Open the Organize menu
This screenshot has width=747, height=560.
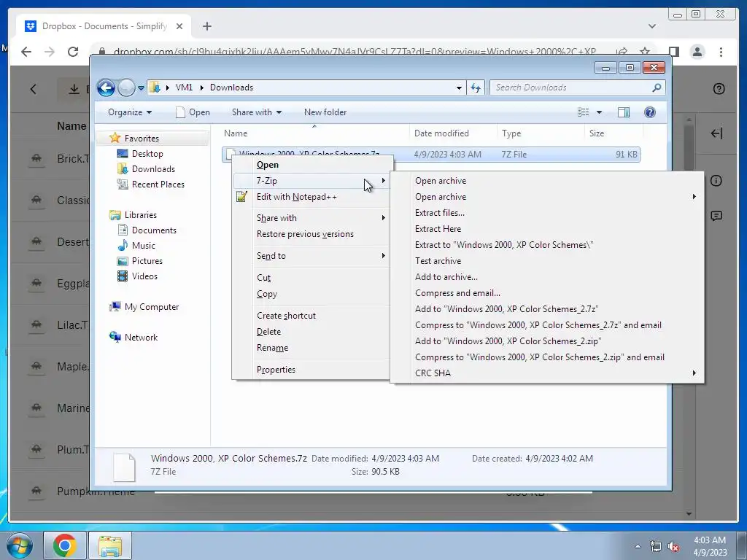(130, 112)
